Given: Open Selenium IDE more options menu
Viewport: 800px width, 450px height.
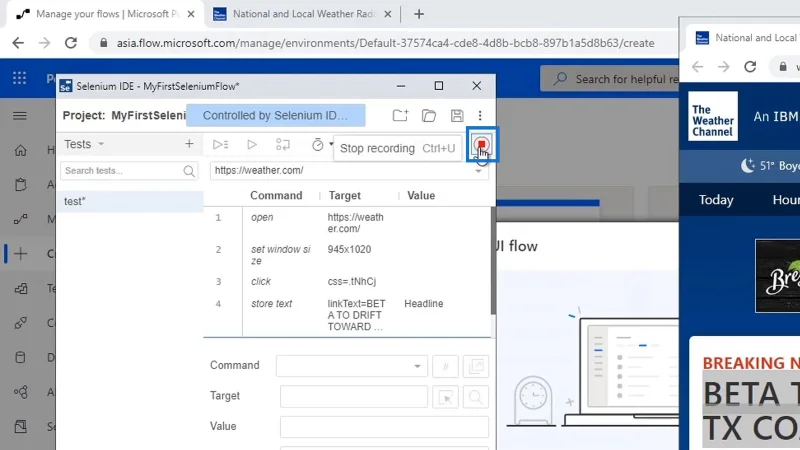Looking at the screenshot, I should click(x=480, y=115).
